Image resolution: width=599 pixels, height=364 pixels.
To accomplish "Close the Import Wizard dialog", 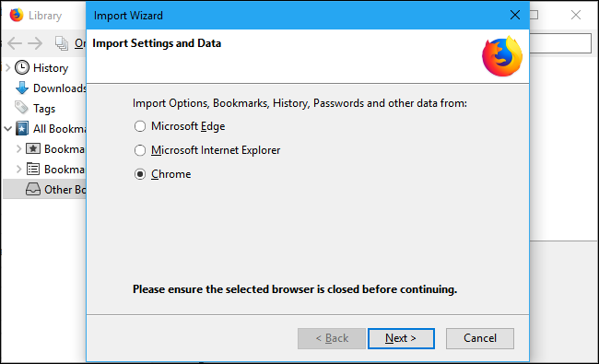I will click(515, 16).
